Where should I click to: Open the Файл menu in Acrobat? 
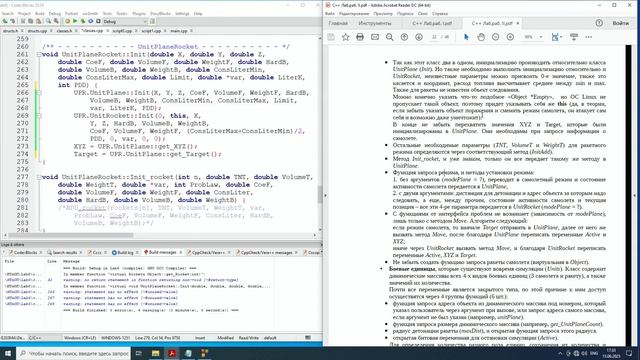330,13
